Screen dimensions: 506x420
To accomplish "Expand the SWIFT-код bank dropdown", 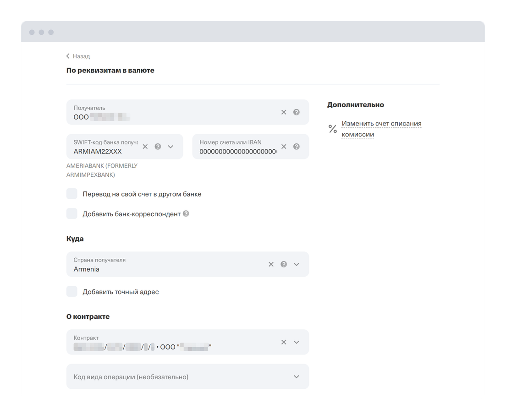I will click(171, 147).
